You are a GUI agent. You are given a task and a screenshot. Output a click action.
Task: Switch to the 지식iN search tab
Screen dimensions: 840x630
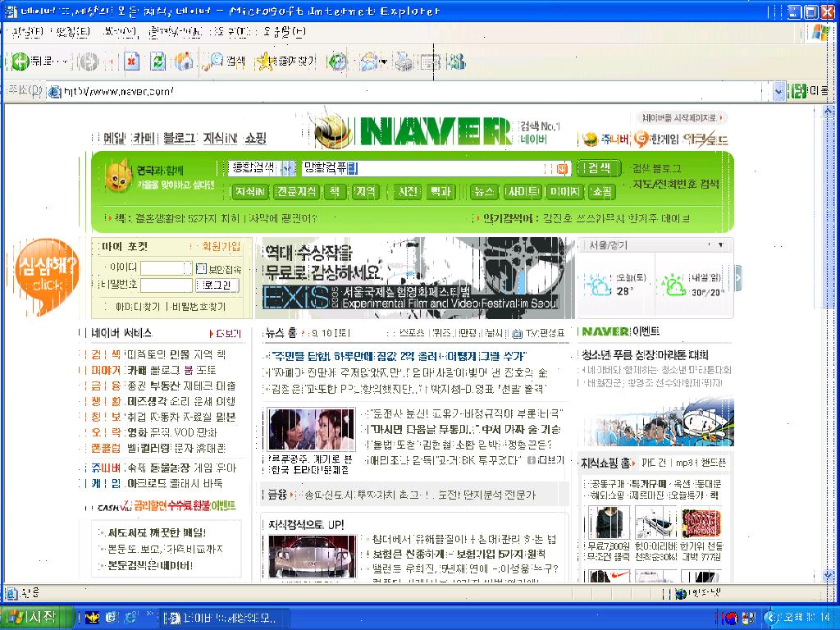point(250,192)
